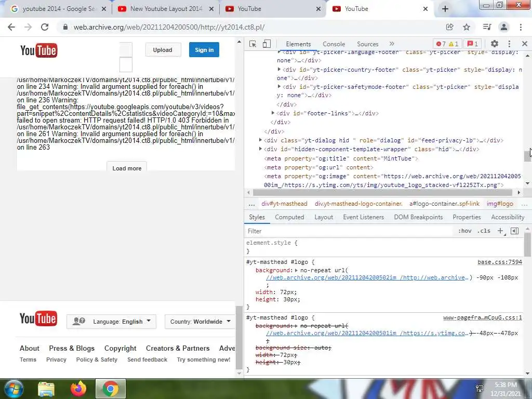
Task: Launch Firefox from the taskbar
Action: pos(78,389)
